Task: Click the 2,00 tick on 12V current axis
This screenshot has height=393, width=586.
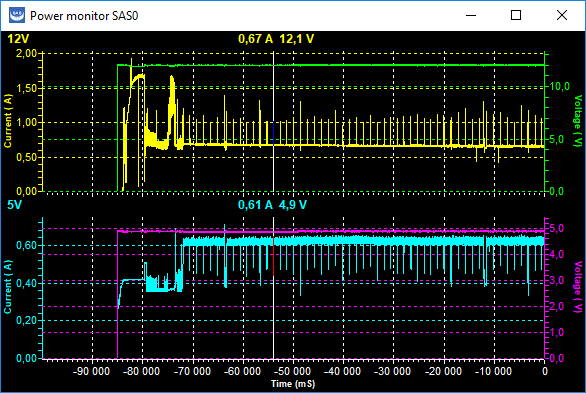Action: [27, 53]
